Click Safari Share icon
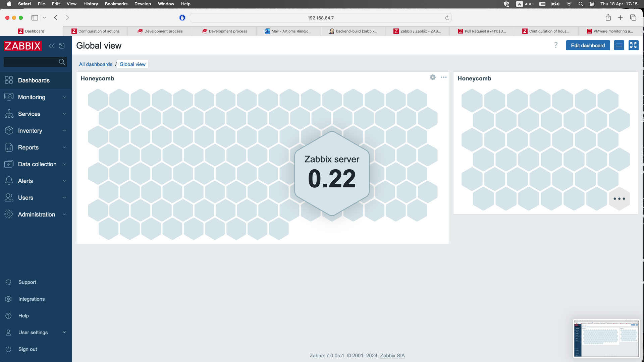644x362 pixels. pyautogui.click(x=608, y=17)
